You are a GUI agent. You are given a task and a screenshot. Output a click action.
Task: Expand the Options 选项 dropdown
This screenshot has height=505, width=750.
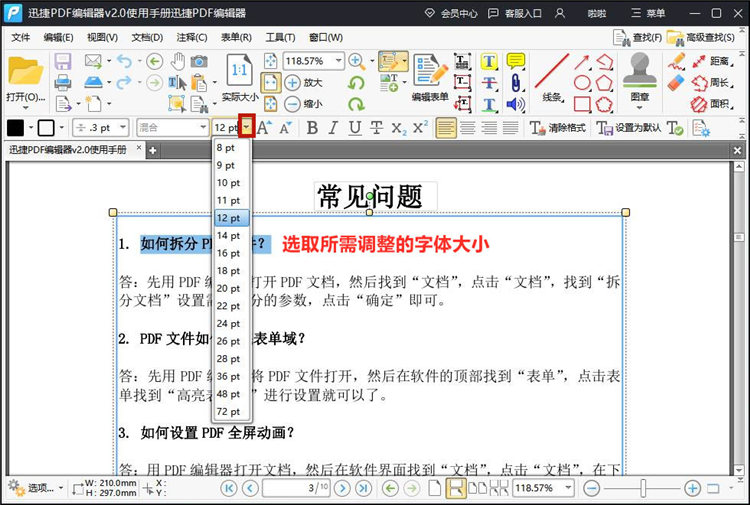coord(61,488)
